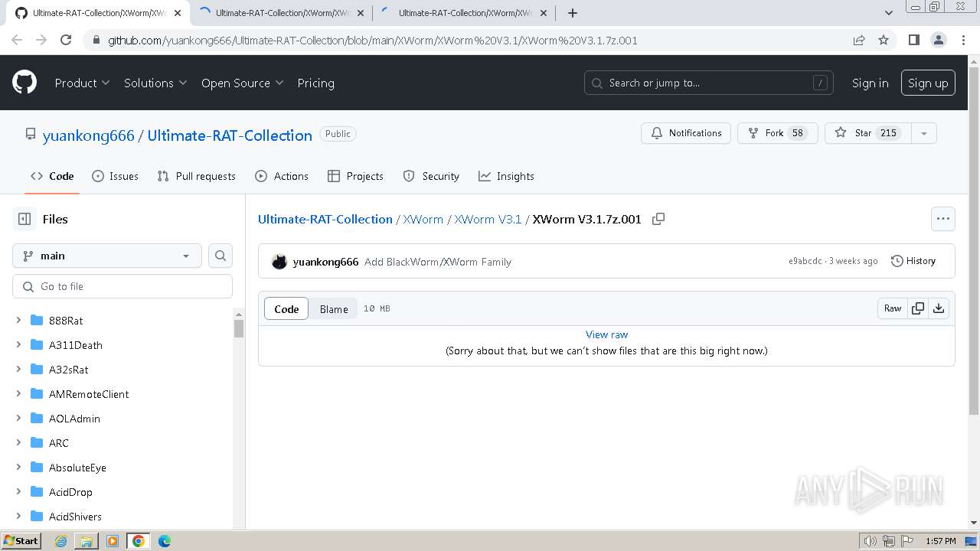This screenshot has width=980, height=551.
Task: Click the volume speaker tray icon
Action: (x=870, y=541)
